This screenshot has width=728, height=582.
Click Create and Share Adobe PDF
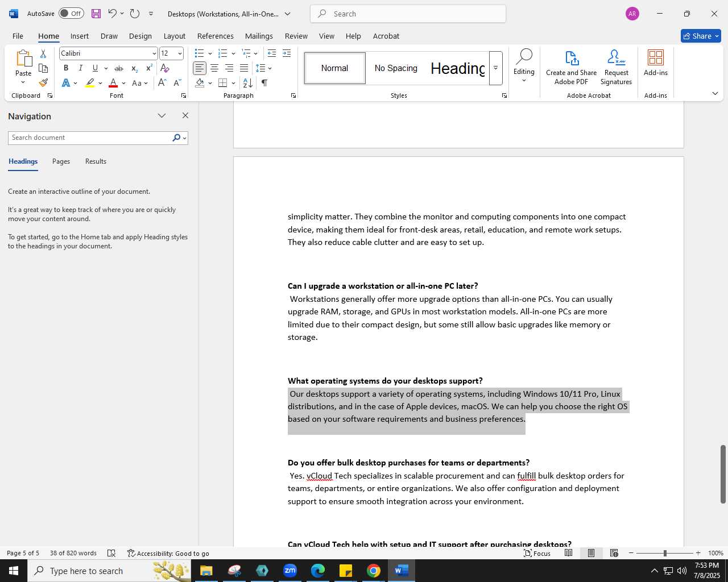click(571, 68)
